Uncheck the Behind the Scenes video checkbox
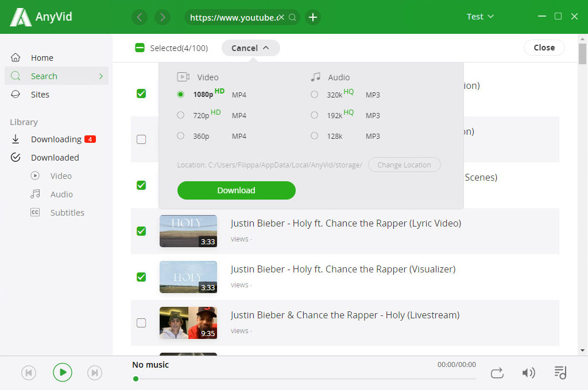Screen dimensions: 588x390 141,185
